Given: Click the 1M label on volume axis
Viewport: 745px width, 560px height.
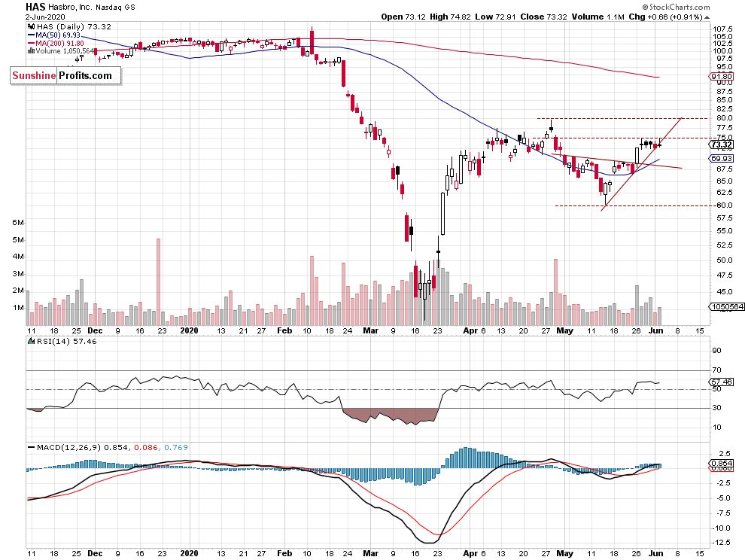Looking at the screenshot, I should (18, 308).
